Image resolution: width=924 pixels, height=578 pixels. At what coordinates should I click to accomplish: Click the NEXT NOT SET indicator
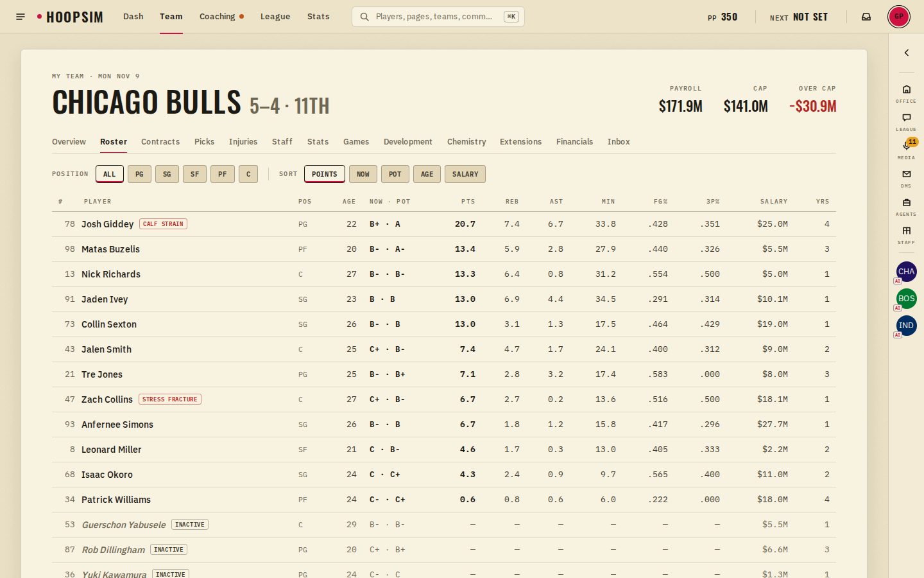pos(799,17)
